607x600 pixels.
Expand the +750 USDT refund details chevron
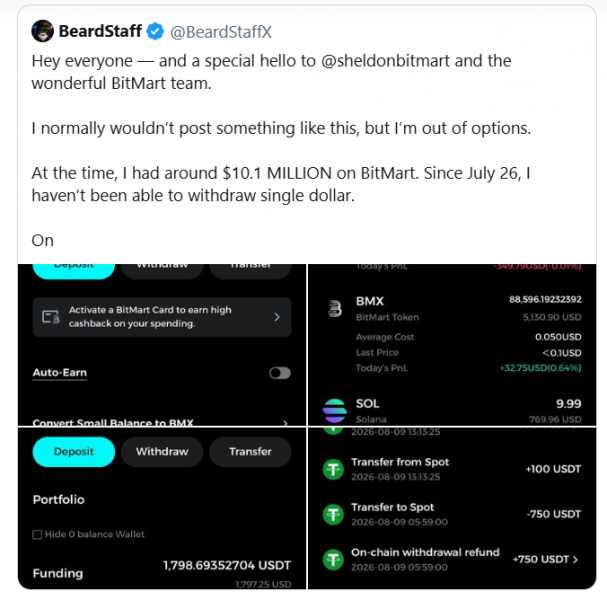tap(575, 559)
